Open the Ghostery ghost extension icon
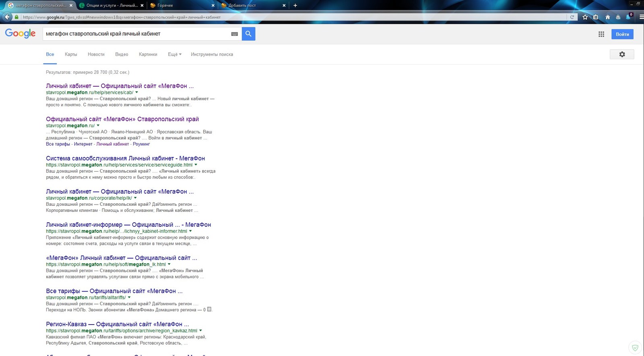This screenshot has width=644, height=356. point(629,17)
